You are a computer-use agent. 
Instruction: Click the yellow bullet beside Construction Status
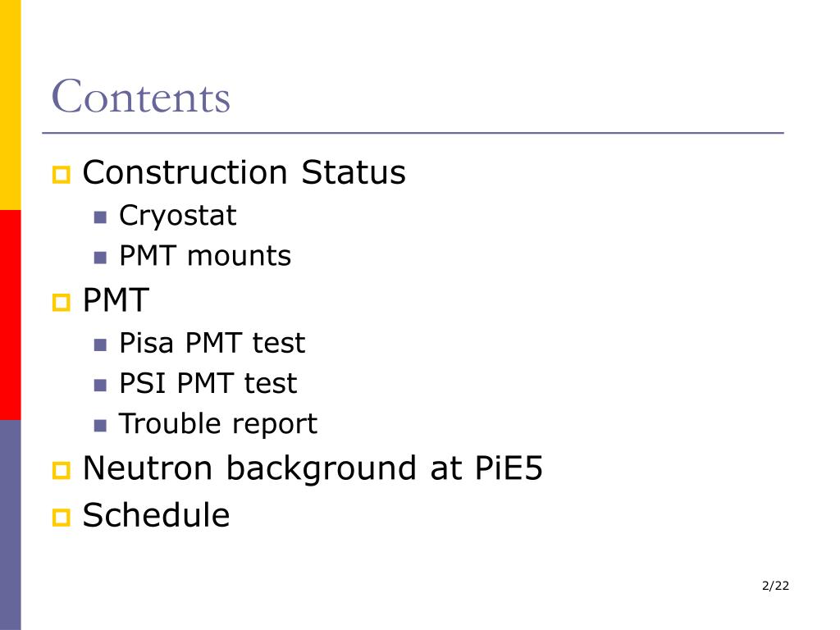coord(61,175)
